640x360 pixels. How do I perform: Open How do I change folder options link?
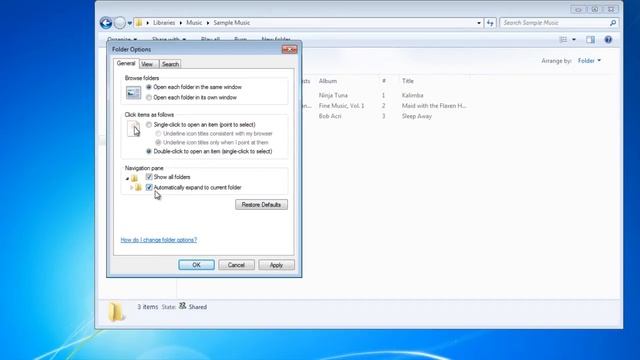159,240
